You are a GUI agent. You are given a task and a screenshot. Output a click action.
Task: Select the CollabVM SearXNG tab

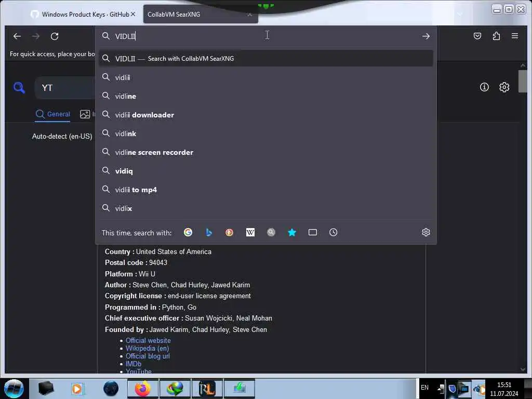(x=200, y=14)
